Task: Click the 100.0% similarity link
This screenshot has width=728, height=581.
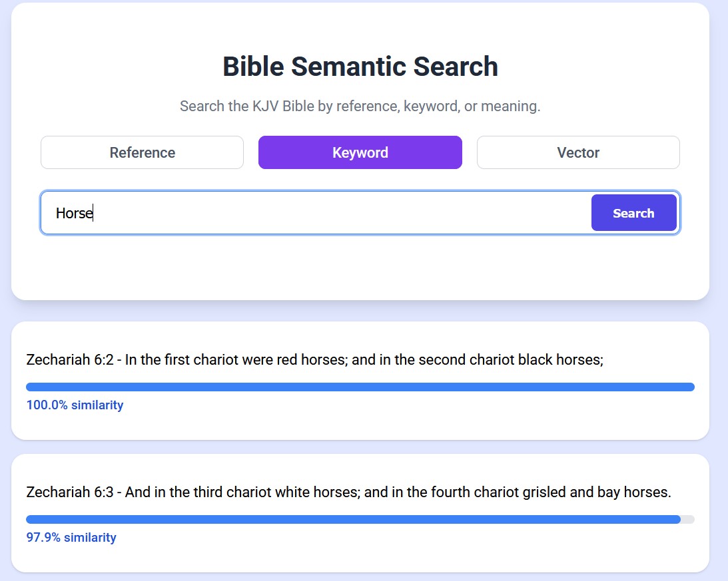Action: 74,405
